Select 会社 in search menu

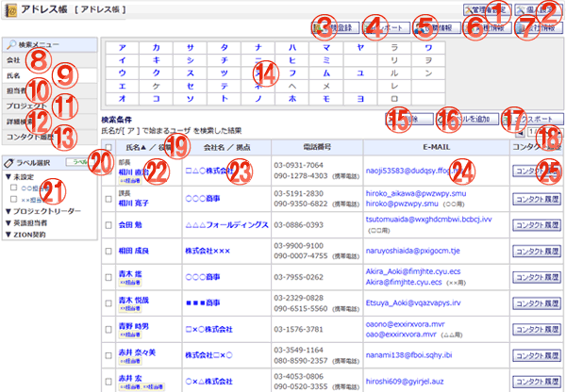coord(49,60)
